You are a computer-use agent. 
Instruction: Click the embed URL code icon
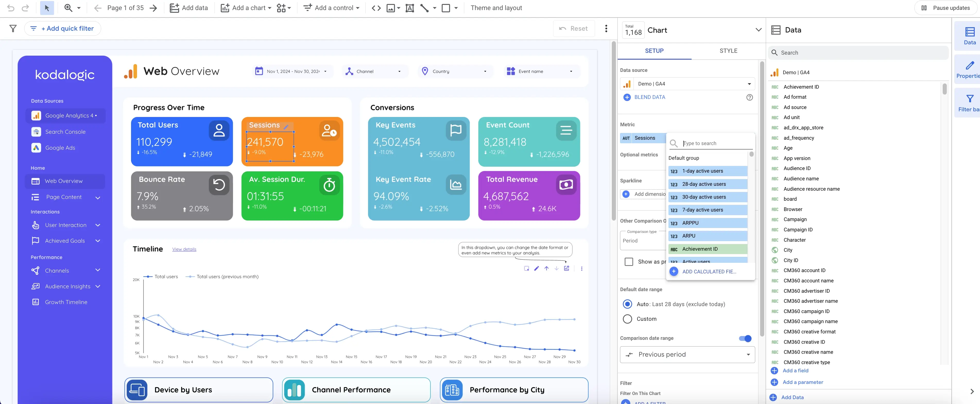pyautogui.click(x=376, y=8)
